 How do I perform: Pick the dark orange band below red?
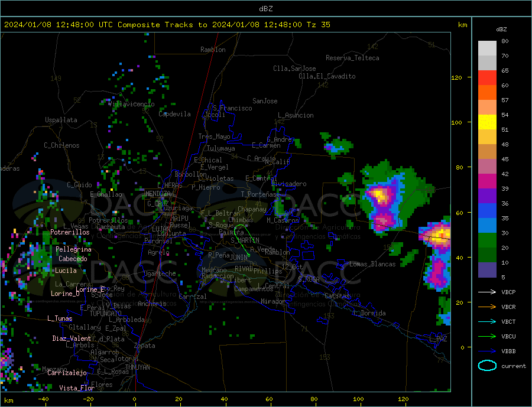tap(487, 93)
